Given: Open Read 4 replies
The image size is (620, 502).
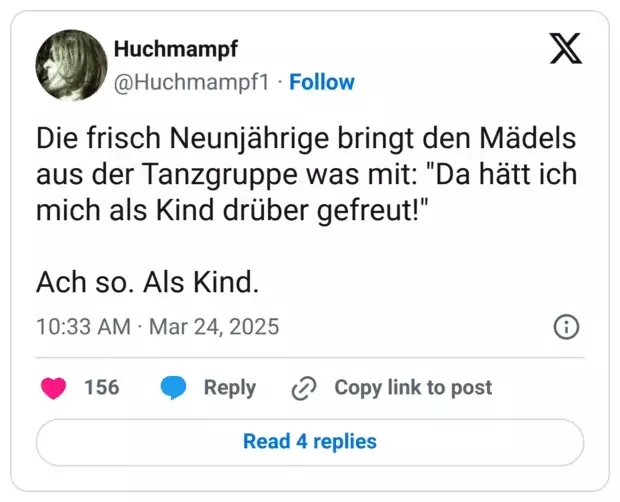Looking at the screenshot, I should click(x=310, y=442).
